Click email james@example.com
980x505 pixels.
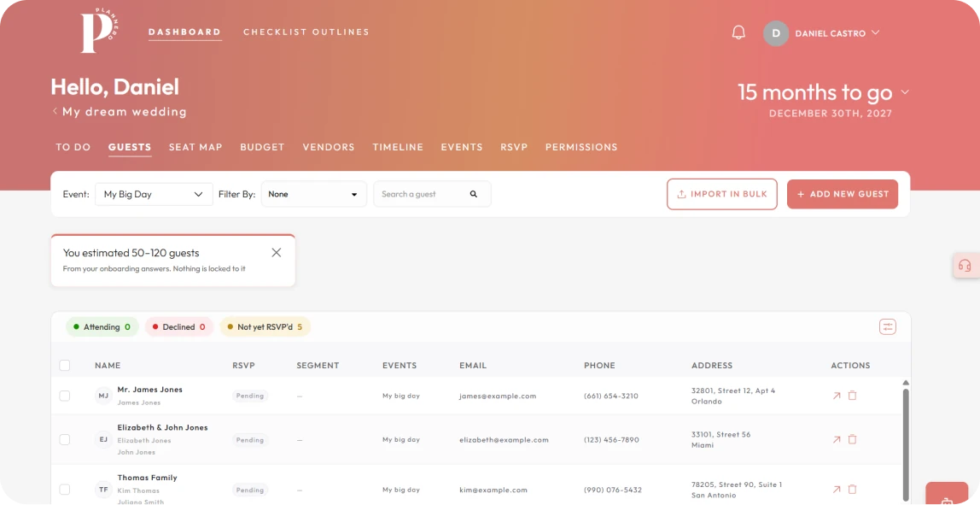(498, 396)
